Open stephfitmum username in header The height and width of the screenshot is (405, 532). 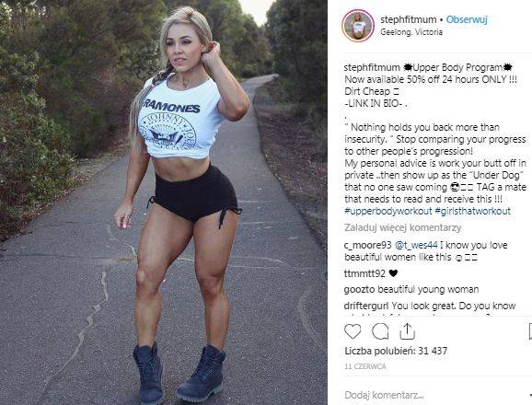(408, 19)
